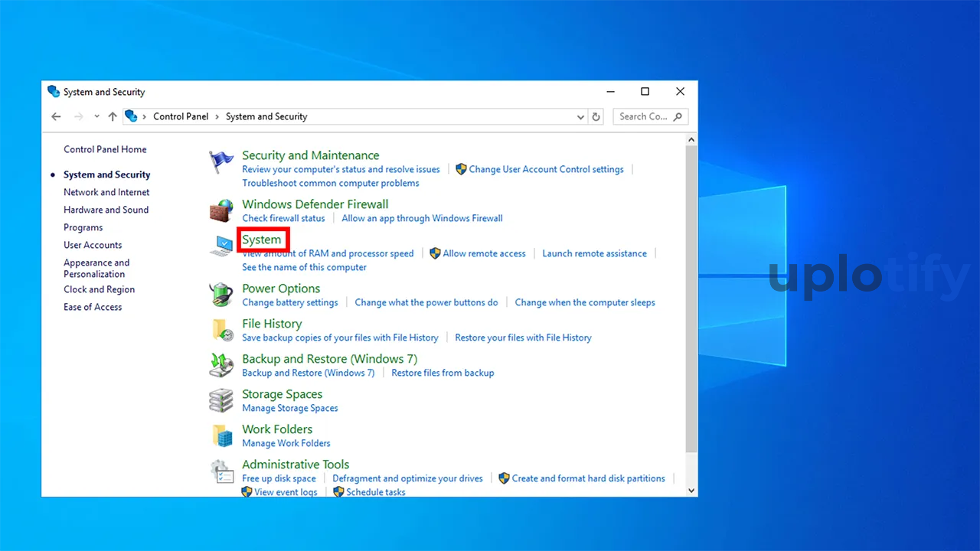
Task: Click Change what the power buttons do
Action: tap(426, 302)
